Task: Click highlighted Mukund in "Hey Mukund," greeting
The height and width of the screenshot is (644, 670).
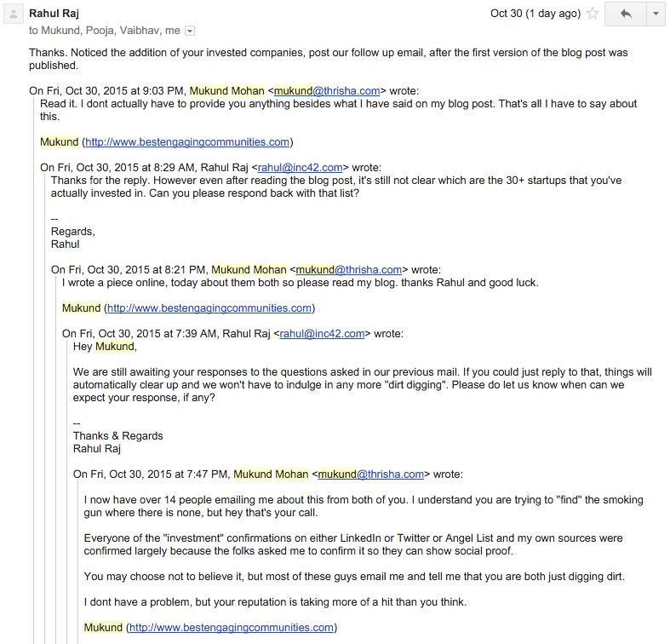Action: pyautogui.click(x=114, y=347)
